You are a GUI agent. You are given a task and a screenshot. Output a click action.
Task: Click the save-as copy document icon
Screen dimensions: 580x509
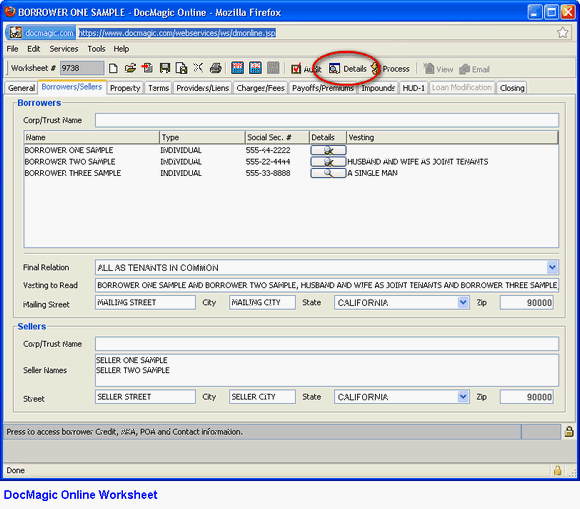181,68
